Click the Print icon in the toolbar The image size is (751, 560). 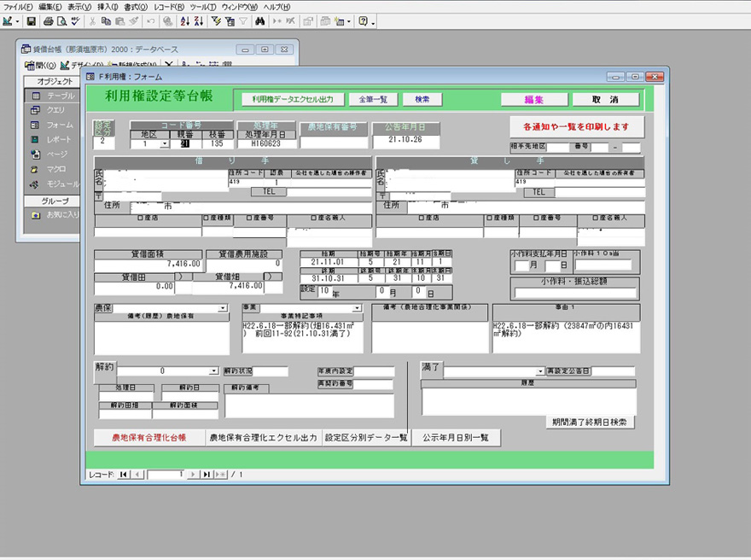tap(49, 20)
